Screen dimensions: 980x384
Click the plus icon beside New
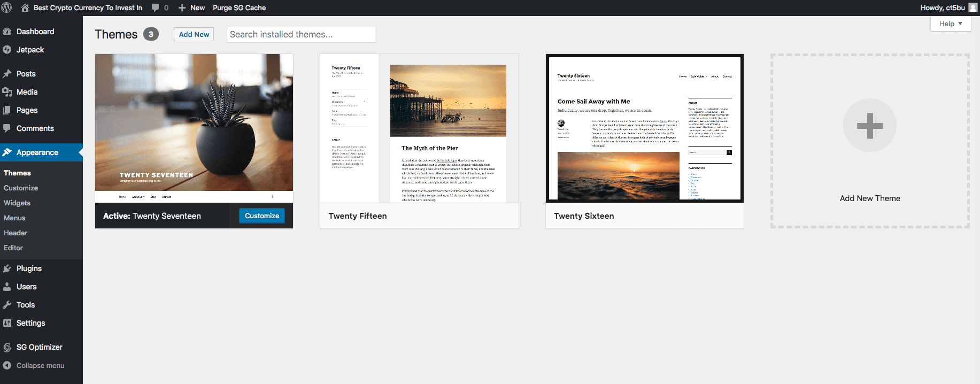182,8
